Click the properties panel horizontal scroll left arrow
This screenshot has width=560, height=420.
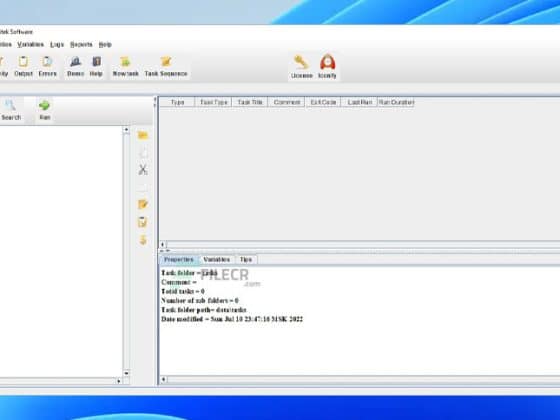pyautogui.click(x=163, y=379)
